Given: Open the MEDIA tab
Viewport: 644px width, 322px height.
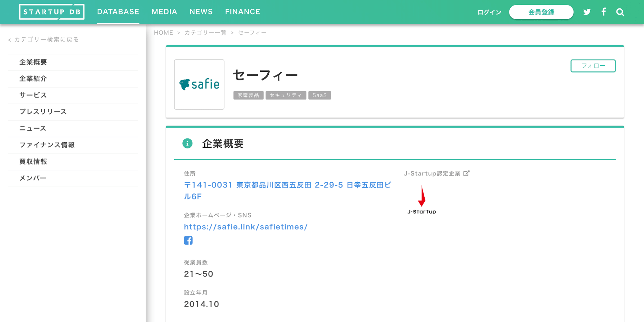Looking at the screenshot, I should click(x=164, y=12).
